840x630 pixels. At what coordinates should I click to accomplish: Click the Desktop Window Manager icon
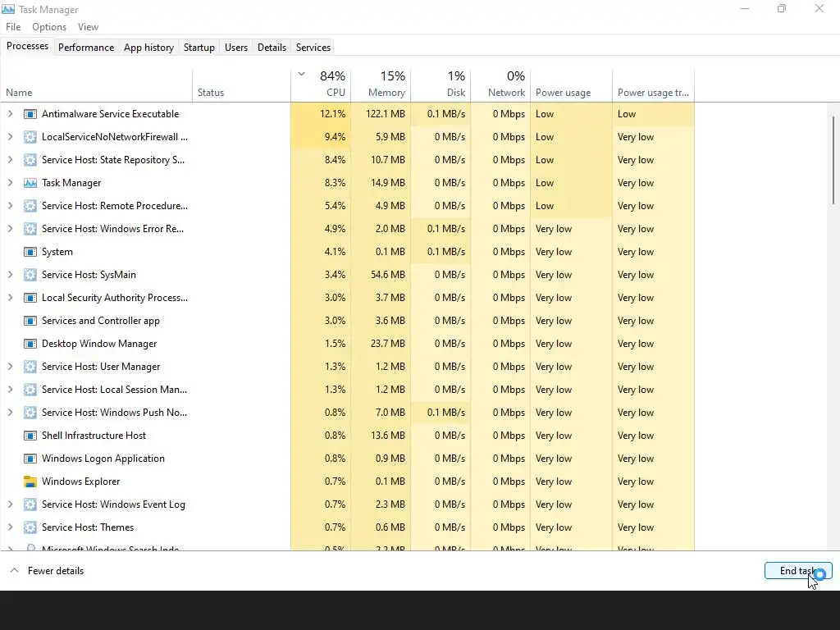[x=30, y=344]
